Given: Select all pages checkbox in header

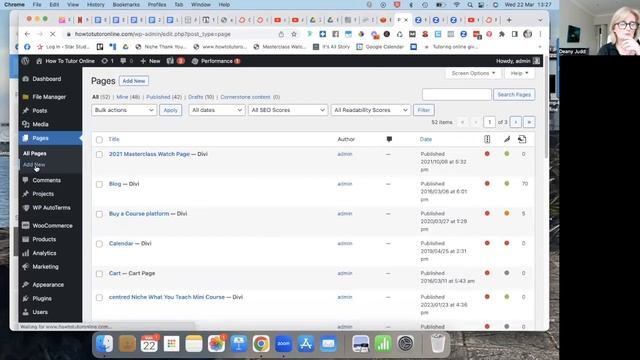Looking at the screenshot, I should pos(99,140).
